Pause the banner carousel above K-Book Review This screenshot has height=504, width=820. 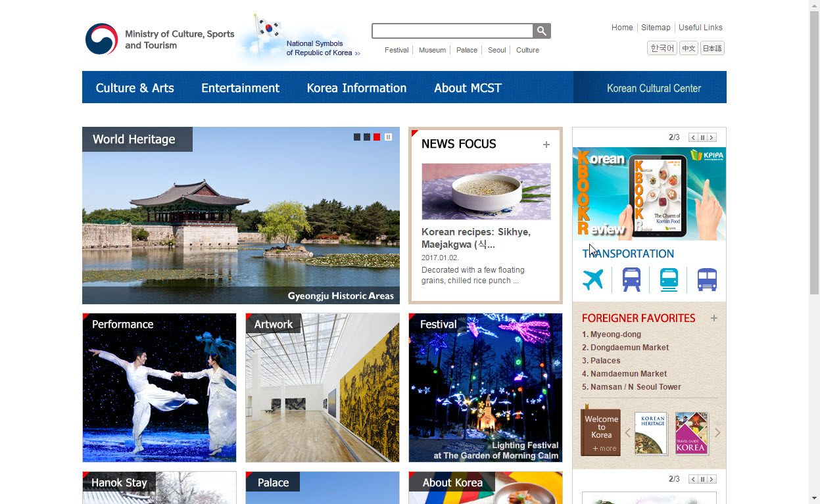[x=702, y=137]
